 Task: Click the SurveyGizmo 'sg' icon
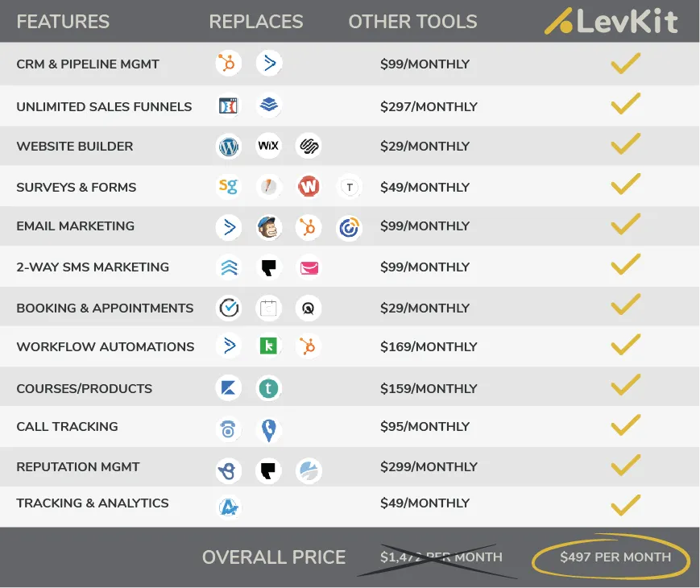[x=229, y=186]
